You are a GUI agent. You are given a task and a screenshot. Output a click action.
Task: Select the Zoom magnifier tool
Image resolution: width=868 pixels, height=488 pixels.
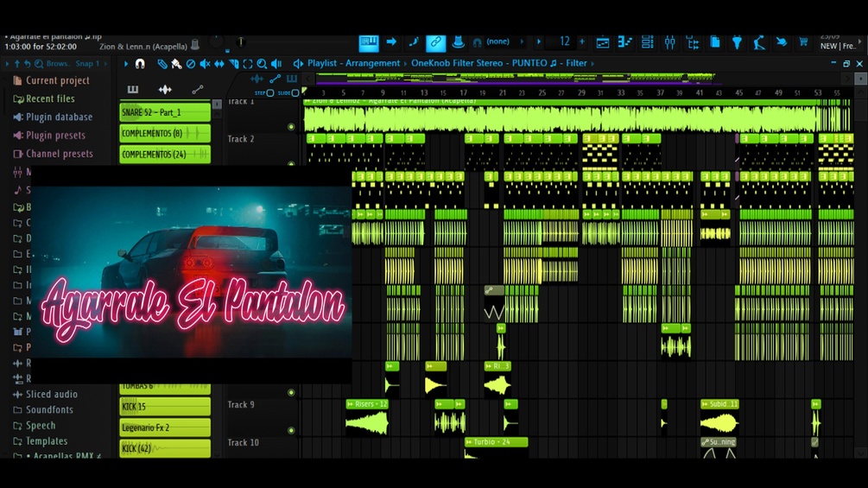(262, 64)
